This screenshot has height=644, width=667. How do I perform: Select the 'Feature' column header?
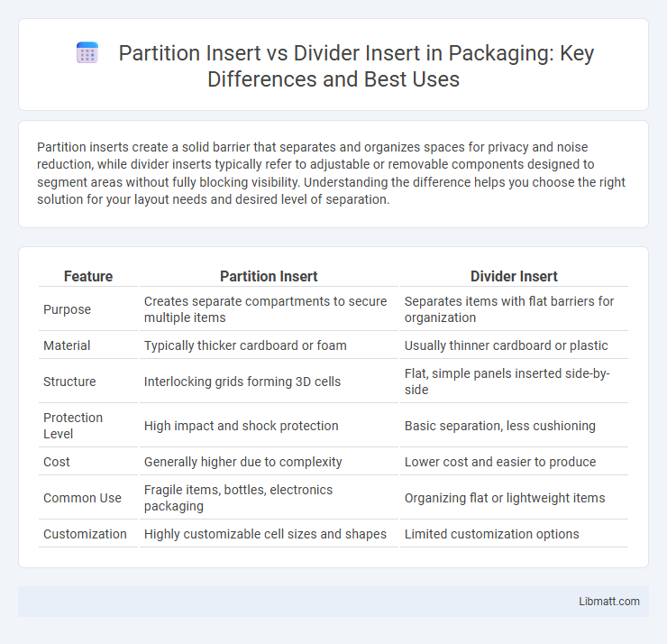click(88, 277)
